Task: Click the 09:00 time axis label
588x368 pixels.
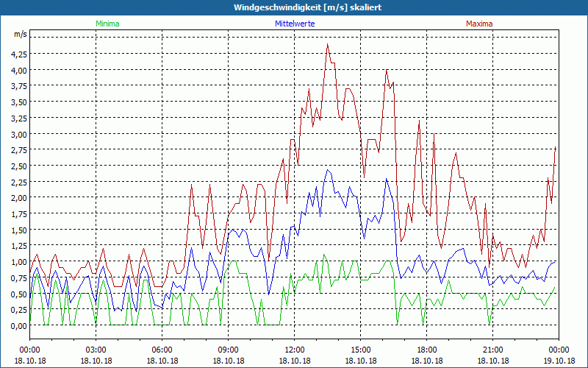Action: [229, 350]
